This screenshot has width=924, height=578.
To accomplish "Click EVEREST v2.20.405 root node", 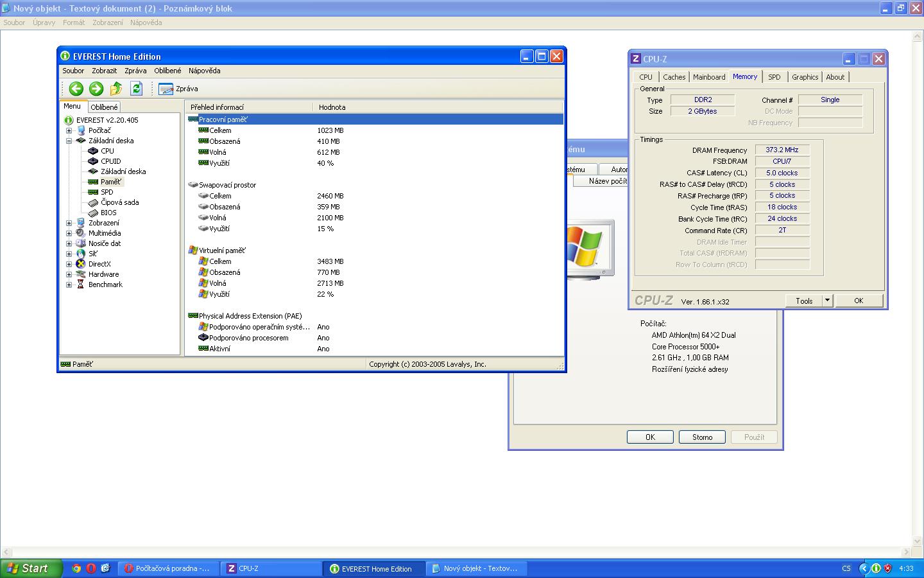I will pos(107,120).
